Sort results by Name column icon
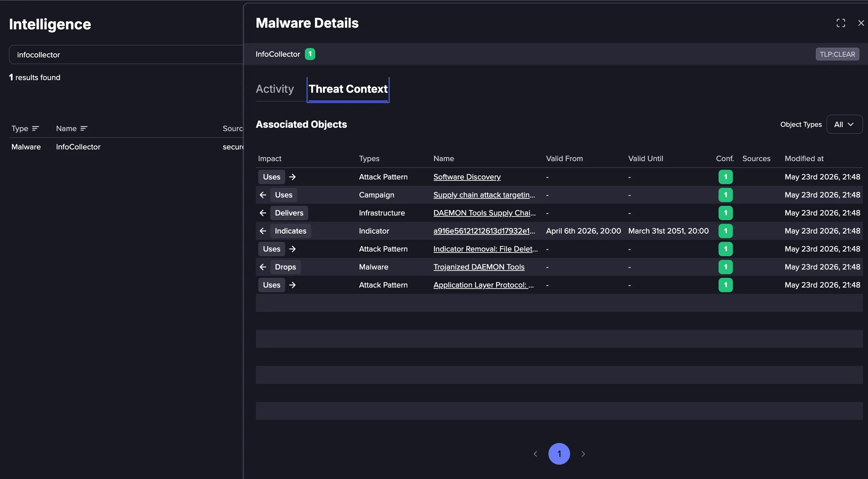The height and width of the screenshot is (479, 868). pyautogui.click(x=84, y=128)
